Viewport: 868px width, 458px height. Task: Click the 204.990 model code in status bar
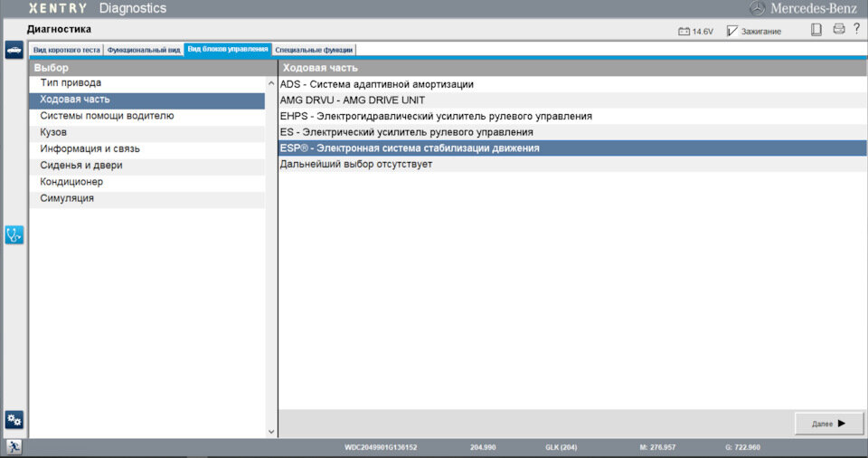[483, 447]
